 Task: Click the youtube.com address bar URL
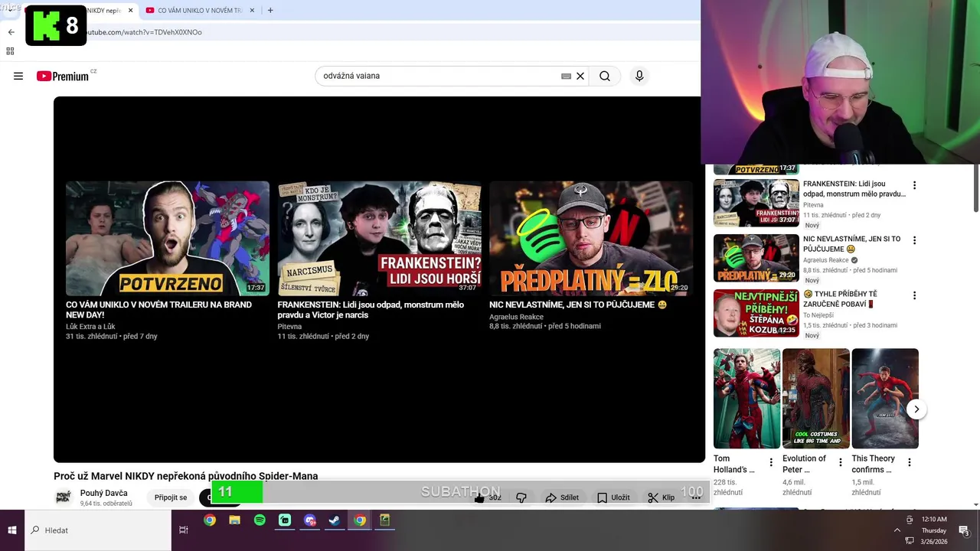click(144, 32)
